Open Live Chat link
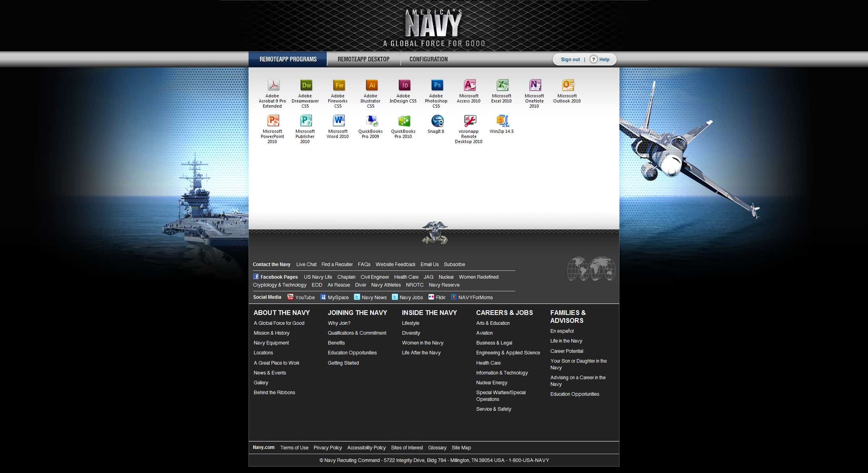Image resolution: width=868 pixels, height=473 pixels. 306,264
